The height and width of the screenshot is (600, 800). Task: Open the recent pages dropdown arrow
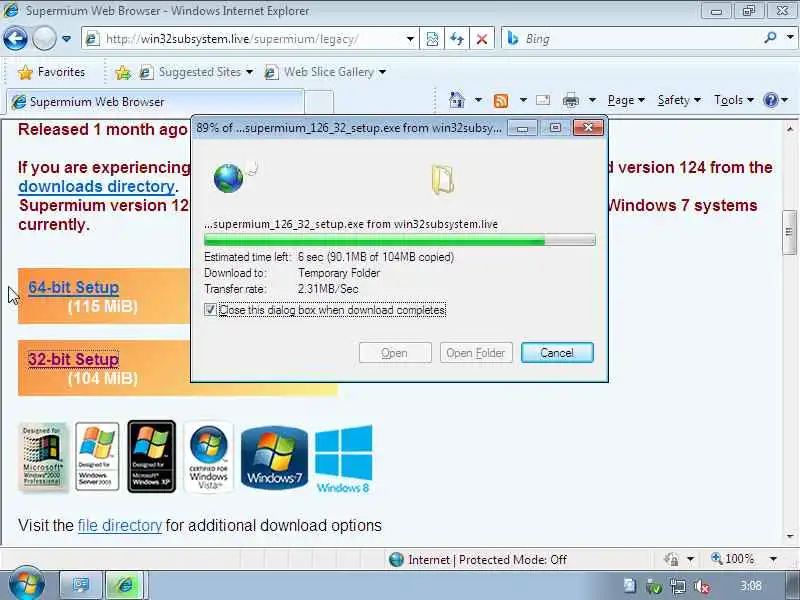click(66, 39)
